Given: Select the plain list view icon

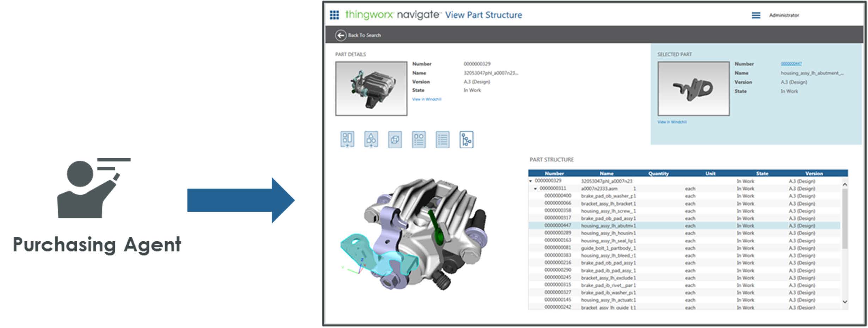Looking at the screenshot, I should pos(442,140).
